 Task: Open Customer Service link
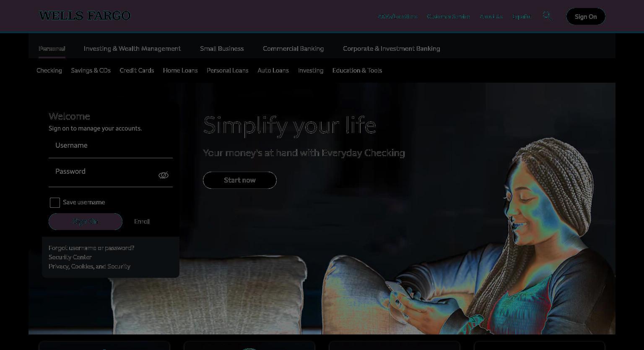[x=448, y=16]
